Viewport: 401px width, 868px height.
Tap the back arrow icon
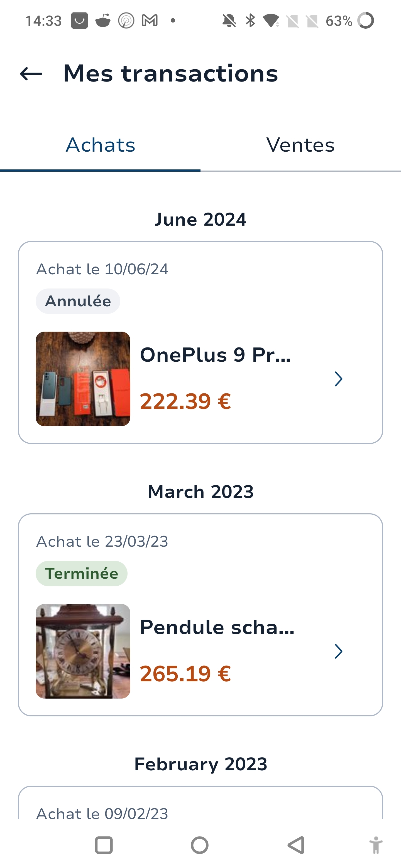[31, 74]
